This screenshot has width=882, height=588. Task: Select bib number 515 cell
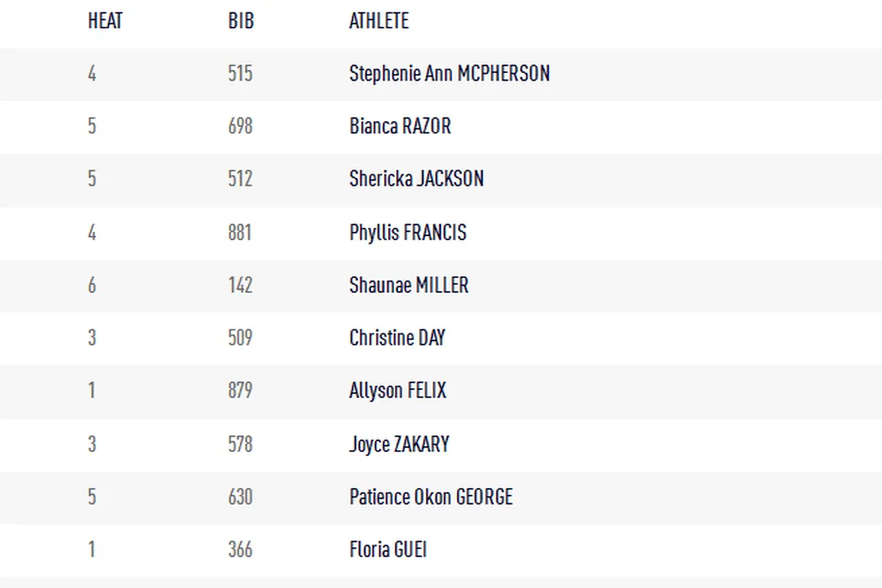(x=240, y=74)
